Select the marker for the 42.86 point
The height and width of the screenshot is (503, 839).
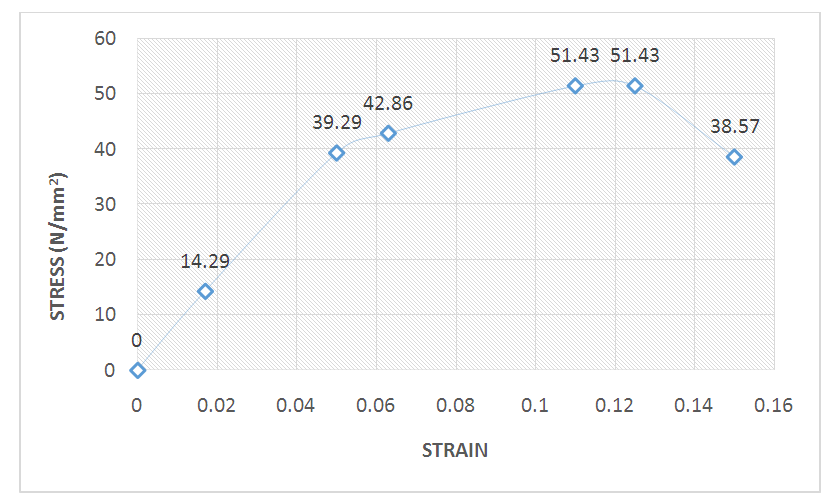(388, 133)
